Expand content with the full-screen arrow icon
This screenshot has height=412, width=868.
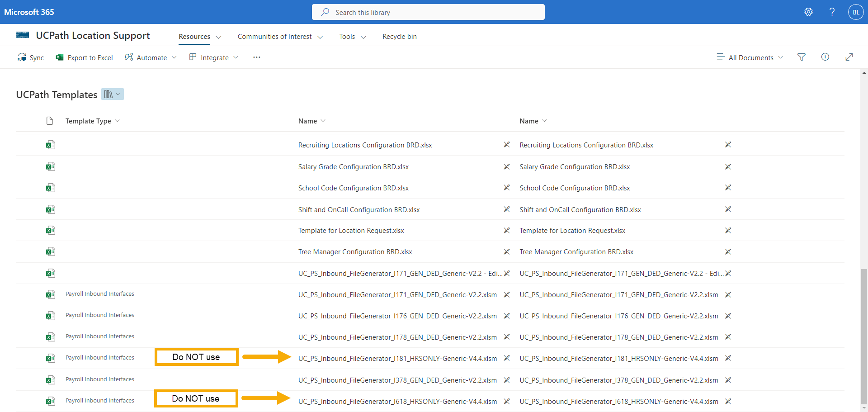[x=849, y=57]
